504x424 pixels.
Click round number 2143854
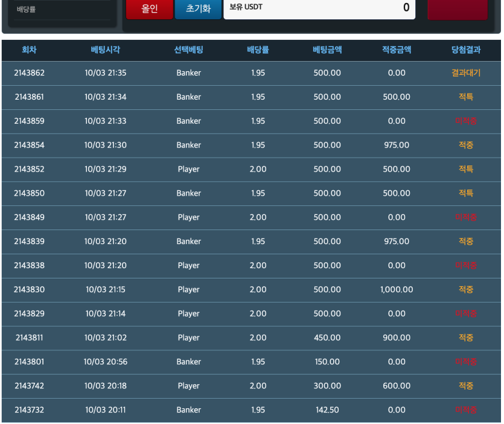click(29, 146)
